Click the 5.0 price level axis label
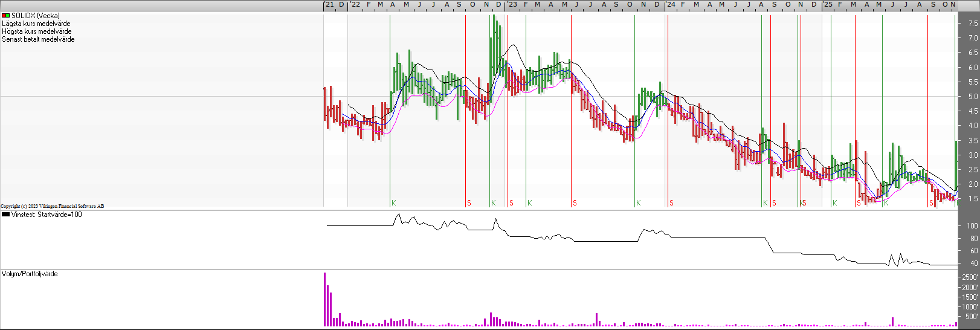 [973, 97]
